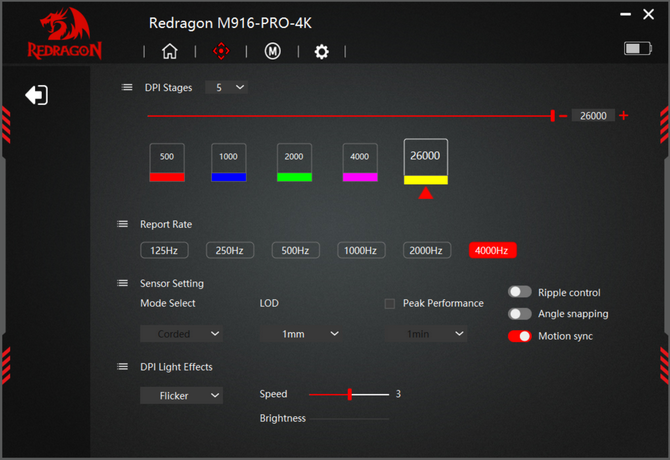Click the magenta color swatch under 4000

[x=360, y=177]
